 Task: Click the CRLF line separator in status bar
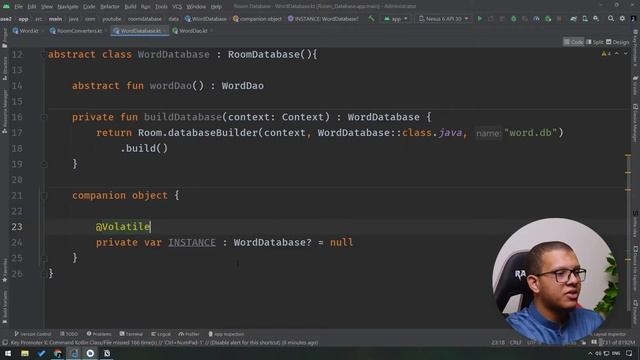pyautogui.click(x=516, y=342)
